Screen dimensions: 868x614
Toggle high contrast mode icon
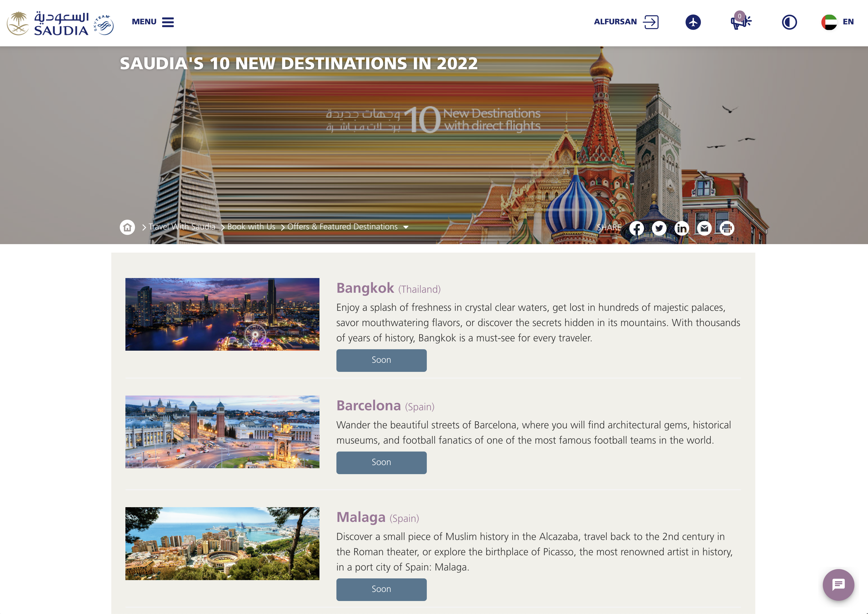pyautogui.click(x=789, y=22)
